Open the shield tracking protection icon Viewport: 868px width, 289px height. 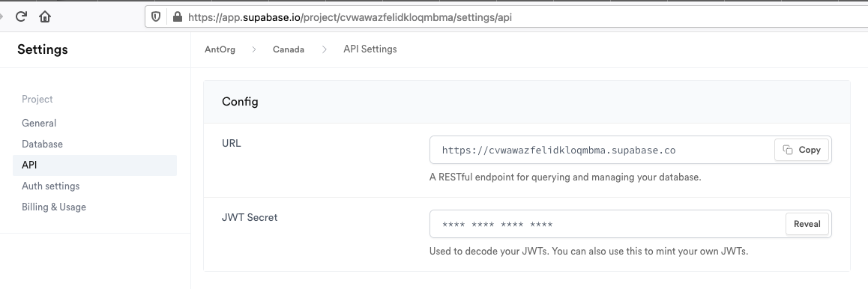[x=156, y=17]
